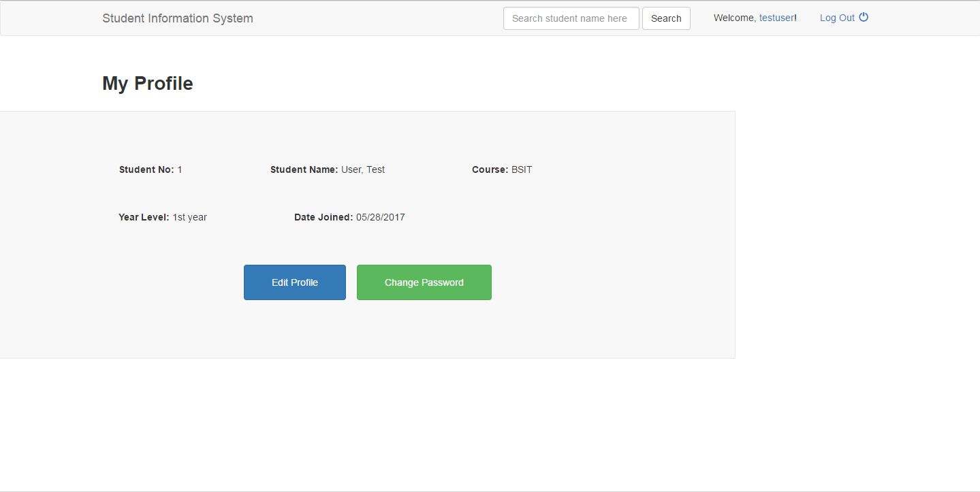Click the 'Date Joined:' label

click(323, 217)
